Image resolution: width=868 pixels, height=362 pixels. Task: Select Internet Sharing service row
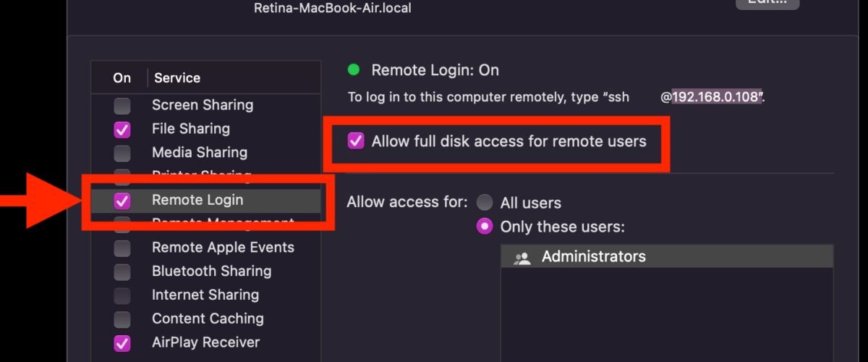pos(206,295)
